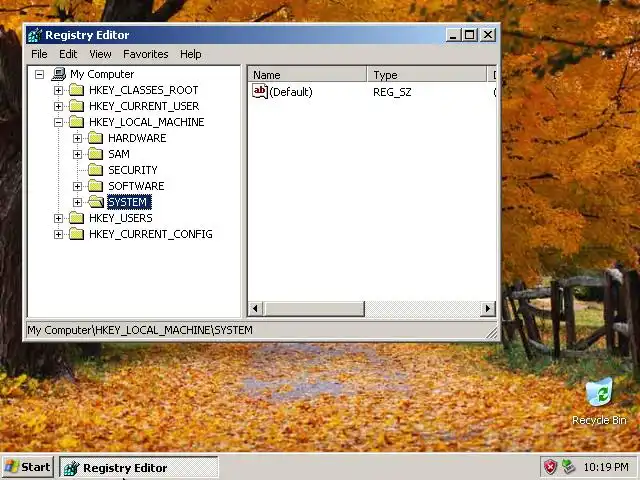Select the HKEY_LOCAL_MACHINE key label

pos(147,122)
